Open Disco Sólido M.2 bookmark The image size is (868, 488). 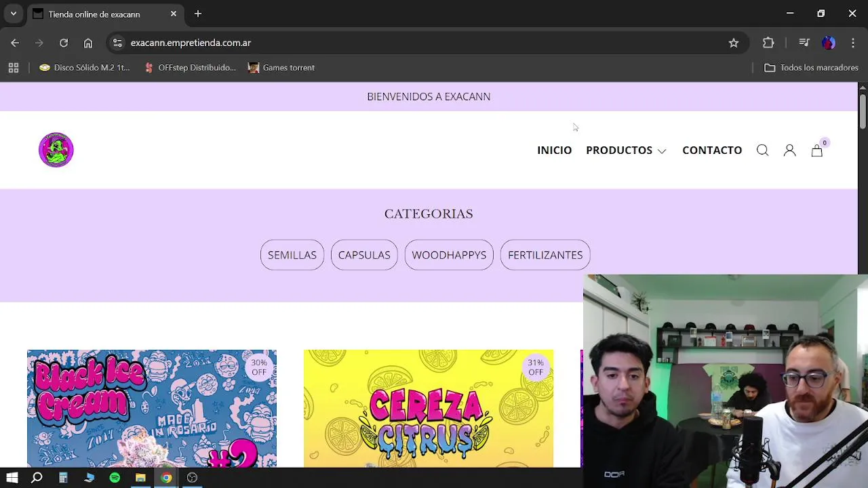[85, 68]
